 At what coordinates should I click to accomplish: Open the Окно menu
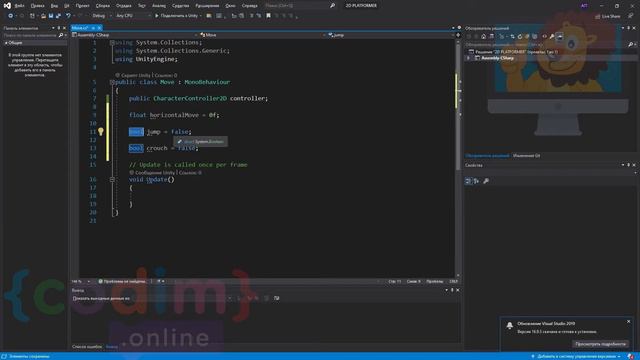click(230, 6)
